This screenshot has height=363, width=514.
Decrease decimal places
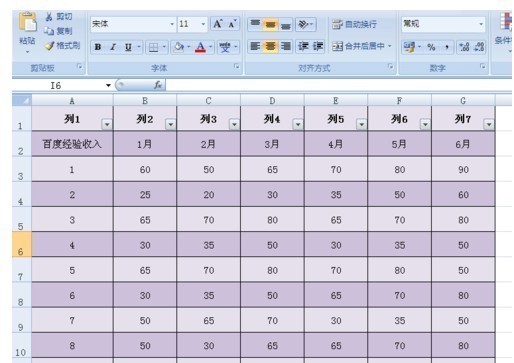pyautogui.click(x=479, y=47)
